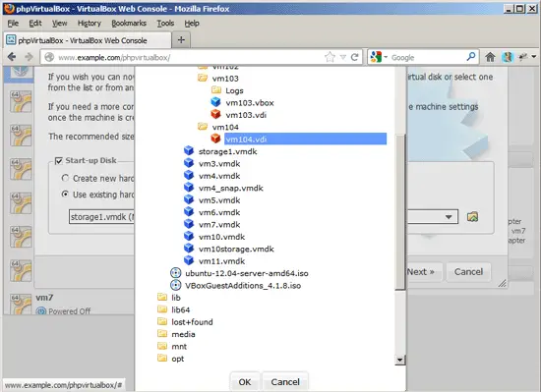
Task: Open the Bookmarks menu
Action: coord(129,23)
